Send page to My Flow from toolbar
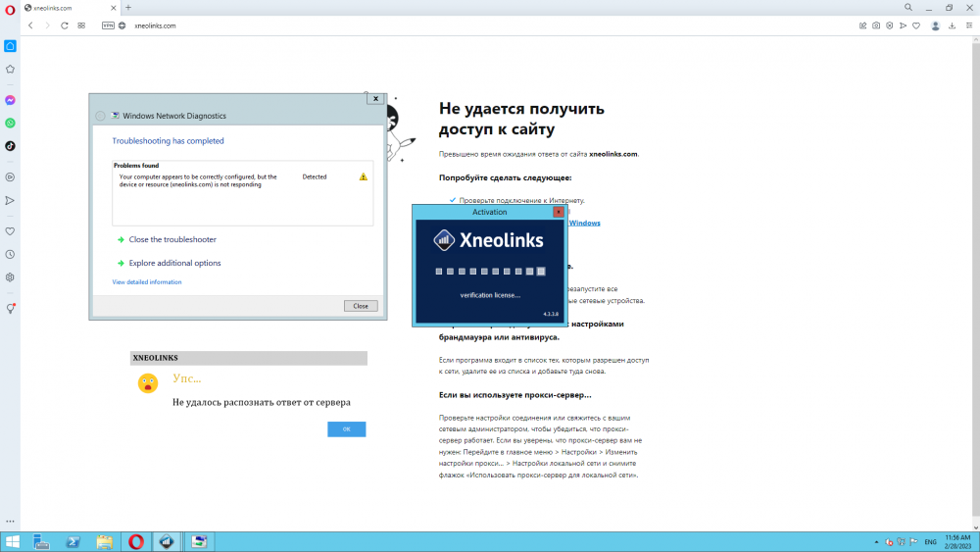This screenshot has height=552, width=980. click(x=904, y=25)
